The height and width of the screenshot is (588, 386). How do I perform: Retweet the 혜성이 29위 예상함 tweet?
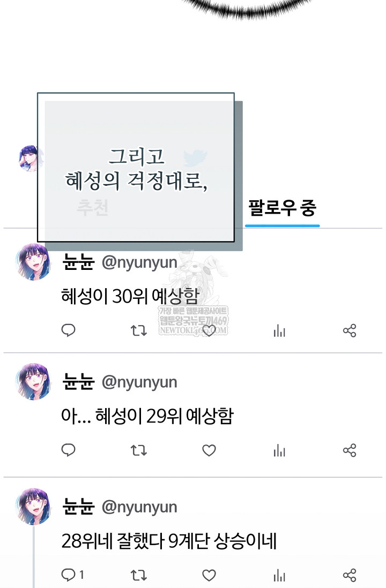(138, 450)
